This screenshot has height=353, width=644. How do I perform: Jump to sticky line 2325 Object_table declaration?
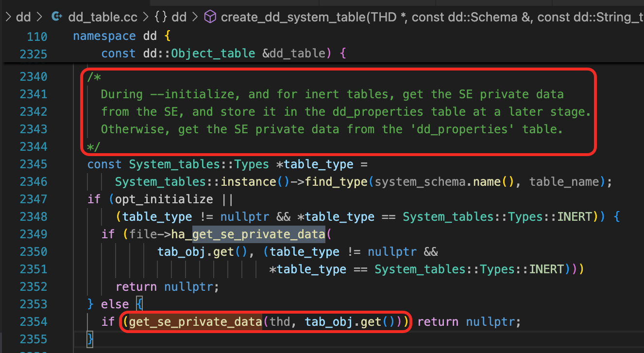pyautogui.click(x=214, y=53)
